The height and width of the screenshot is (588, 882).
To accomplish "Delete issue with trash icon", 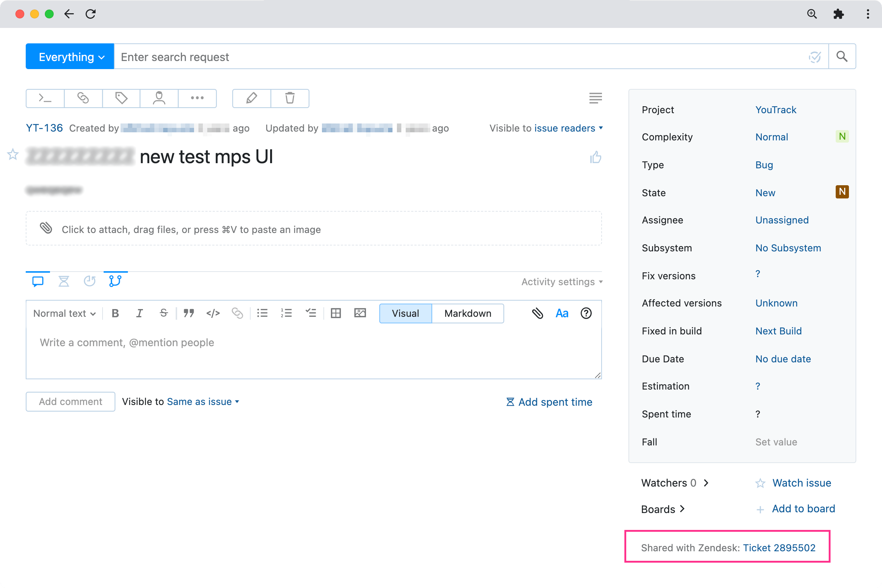I will pos(290,98).
